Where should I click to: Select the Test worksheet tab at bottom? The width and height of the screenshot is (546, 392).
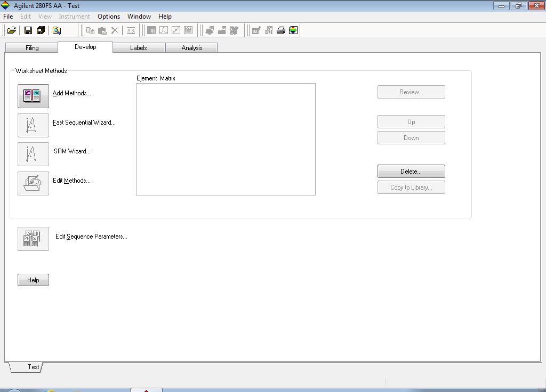pyautogui.click(x=33, y=367)
